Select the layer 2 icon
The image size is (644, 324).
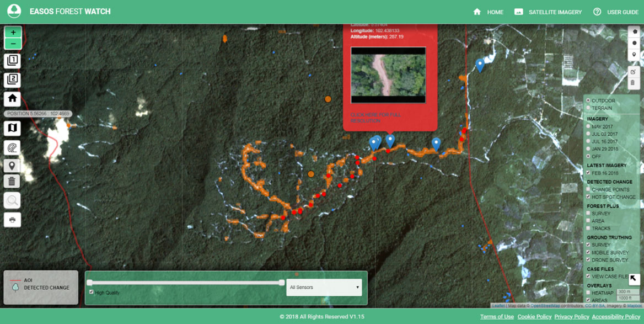[x=12, y=80]
